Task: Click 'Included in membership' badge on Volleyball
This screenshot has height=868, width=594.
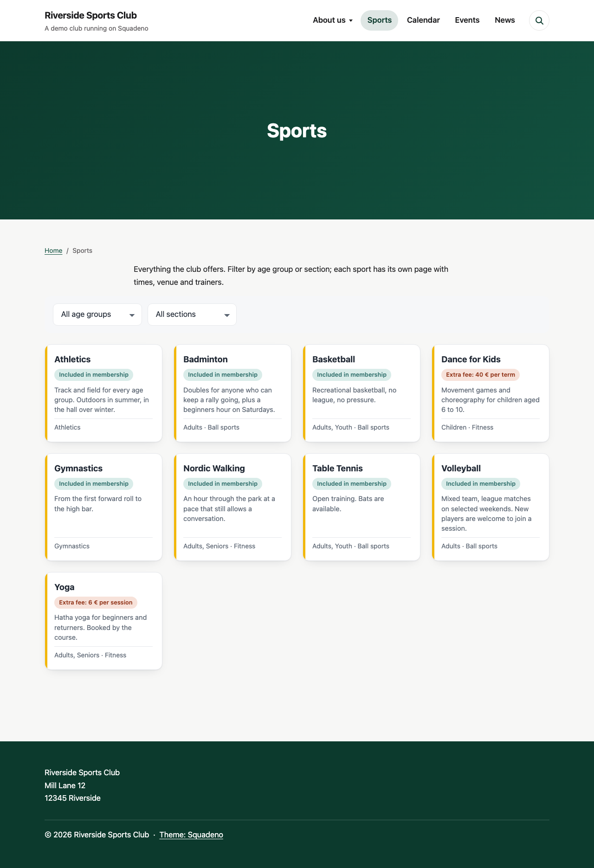Action: [x=481, y=484]
